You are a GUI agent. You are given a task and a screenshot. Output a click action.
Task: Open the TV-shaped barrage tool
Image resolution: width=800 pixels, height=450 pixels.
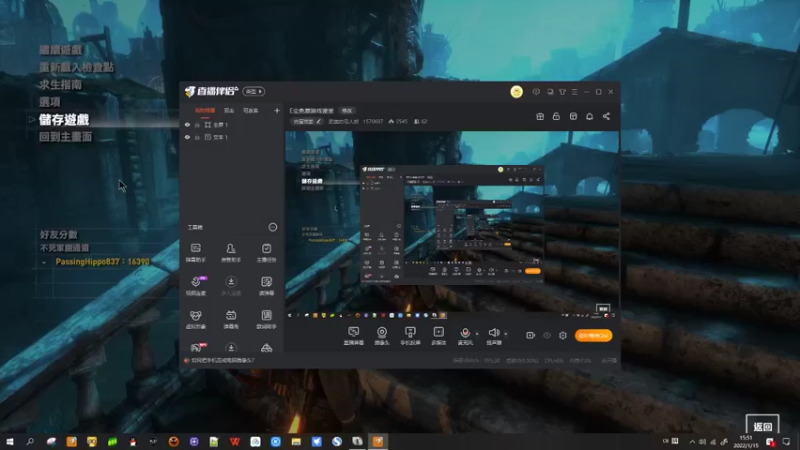[231, 319]
